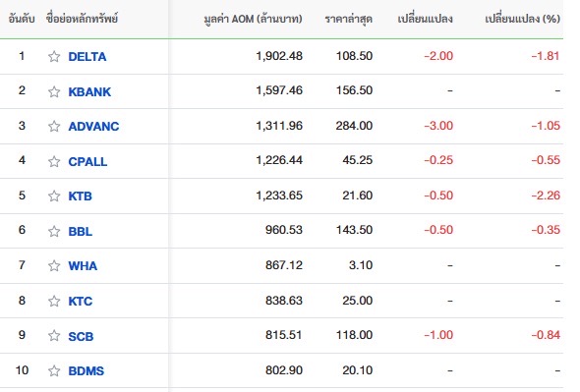Image resolution: width=580 pixels, height=392 pixels.
Task: Add BBL to favorites with star
Action: tap(54, 231)
